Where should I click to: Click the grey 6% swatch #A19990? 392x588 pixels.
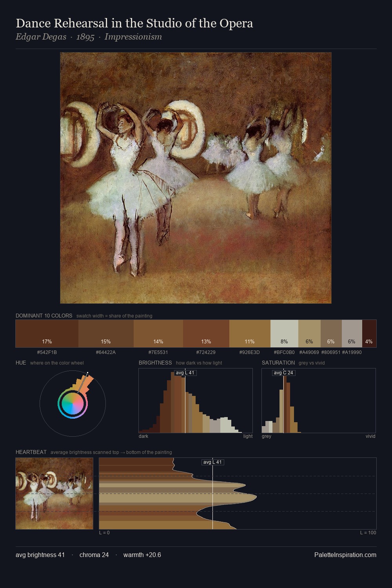coord(352,334)
